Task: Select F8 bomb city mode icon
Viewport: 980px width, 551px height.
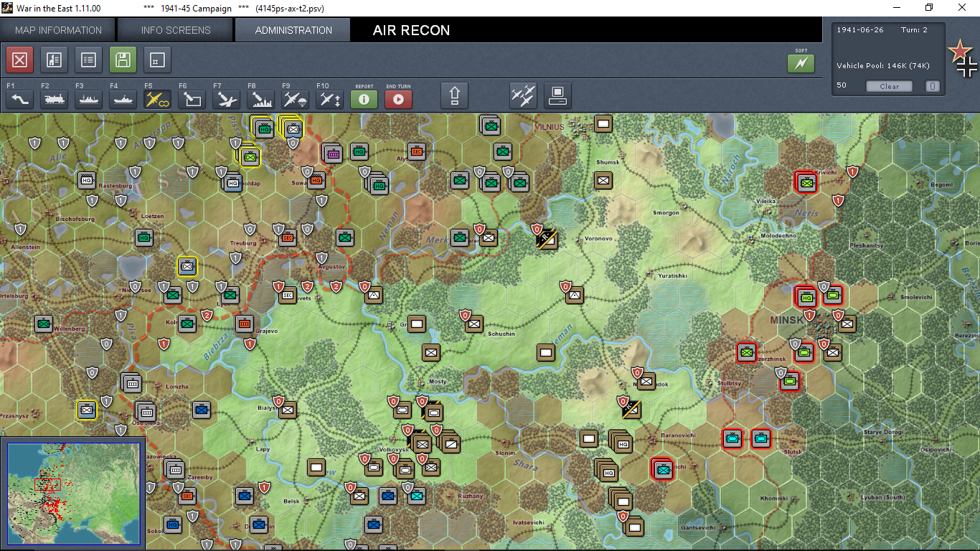Action: (x=260, y=99)
